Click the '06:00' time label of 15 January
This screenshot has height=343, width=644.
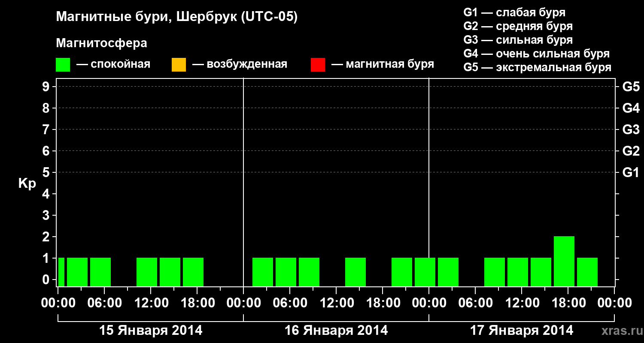click(104, 303)
